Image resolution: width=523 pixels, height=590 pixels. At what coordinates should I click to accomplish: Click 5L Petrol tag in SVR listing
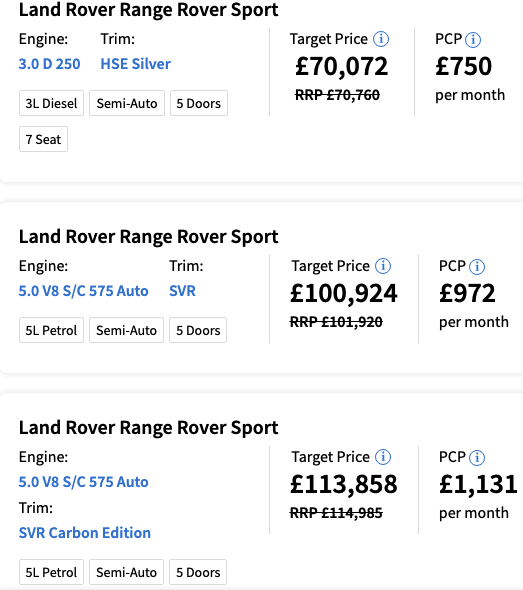coord(51,330)
